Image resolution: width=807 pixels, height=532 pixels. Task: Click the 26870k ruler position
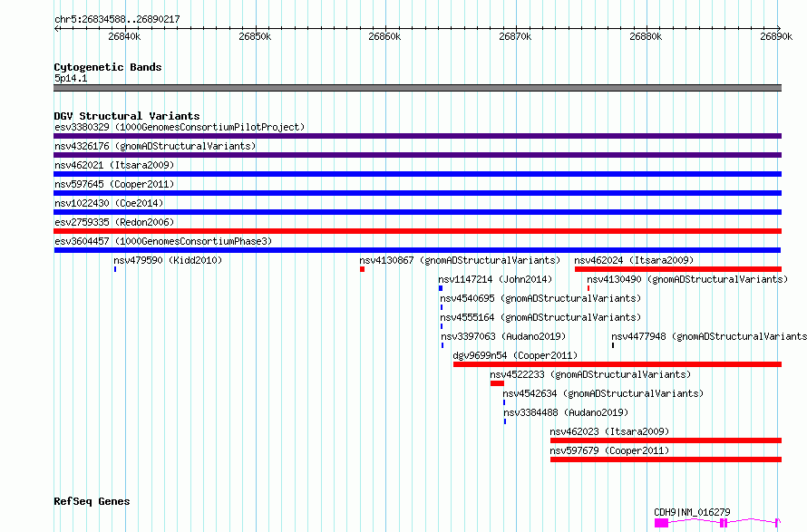tap(515, 36)
